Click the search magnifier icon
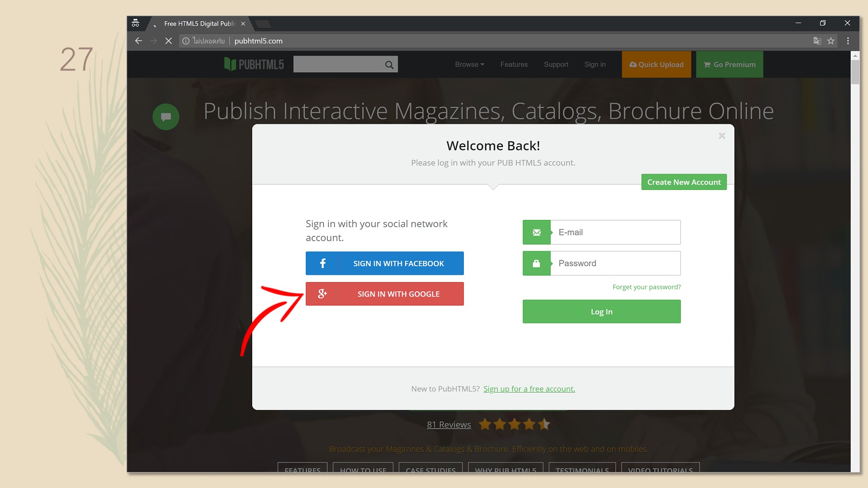868x488 pixels. point(389,65)
